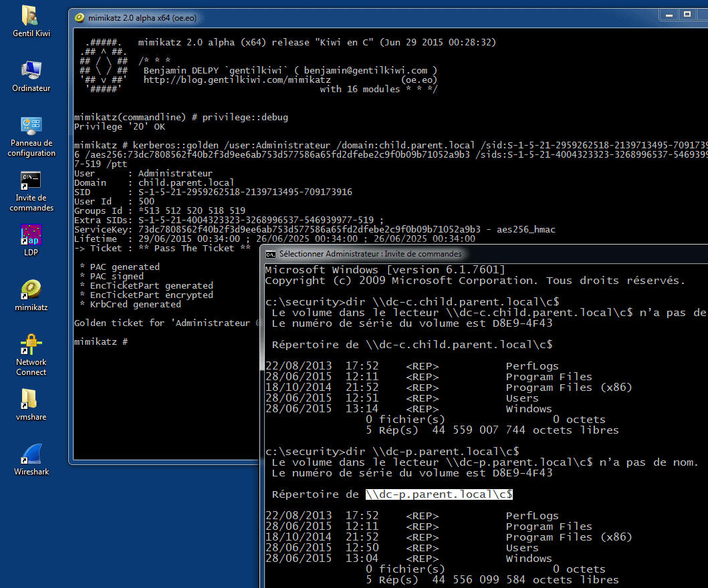Click '44 556 099 584 octets libres' text
This screenshot has width=708, height=588.
[525, 581]
